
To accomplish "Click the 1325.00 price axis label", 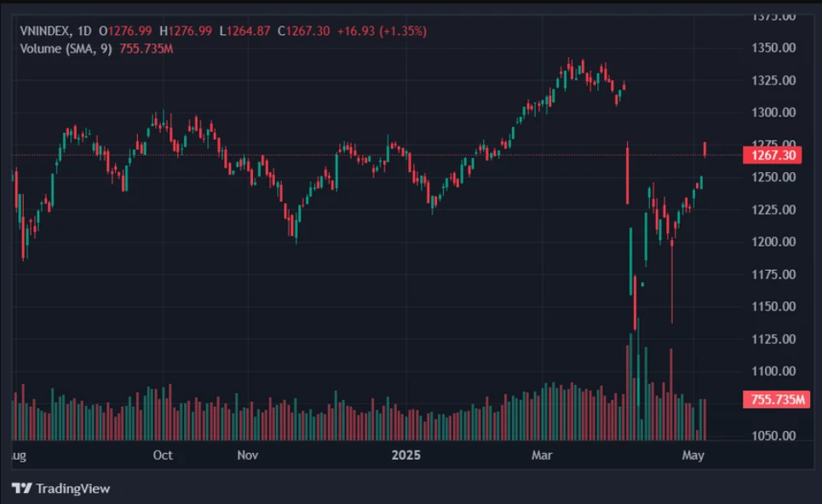I will 773,80.
